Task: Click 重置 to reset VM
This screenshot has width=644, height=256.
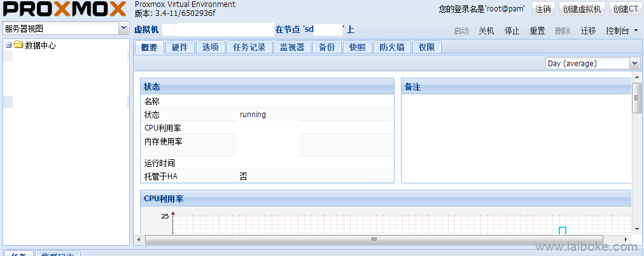Action: pyautogui.click(x=537, y=31)
